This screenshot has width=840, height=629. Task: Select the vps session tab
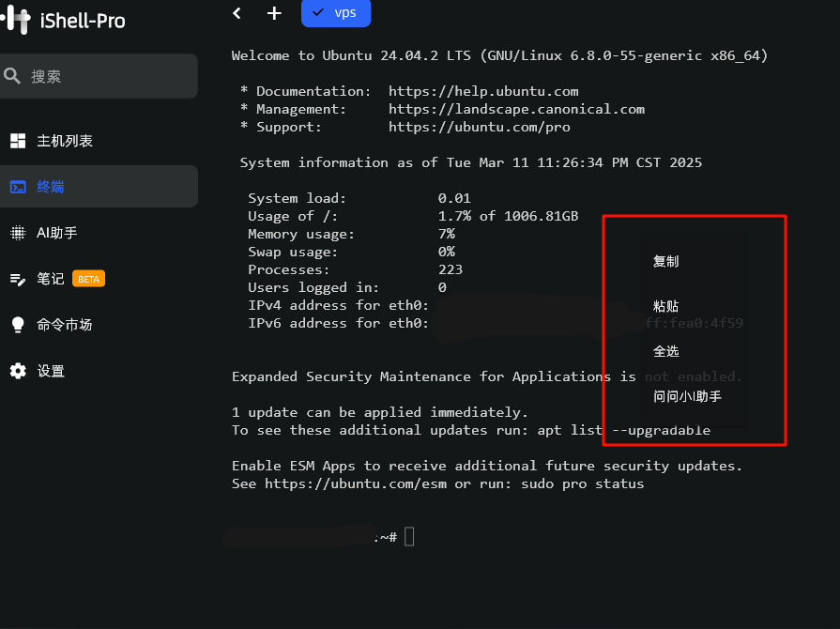pyautogui.click(x=336, y=13)
